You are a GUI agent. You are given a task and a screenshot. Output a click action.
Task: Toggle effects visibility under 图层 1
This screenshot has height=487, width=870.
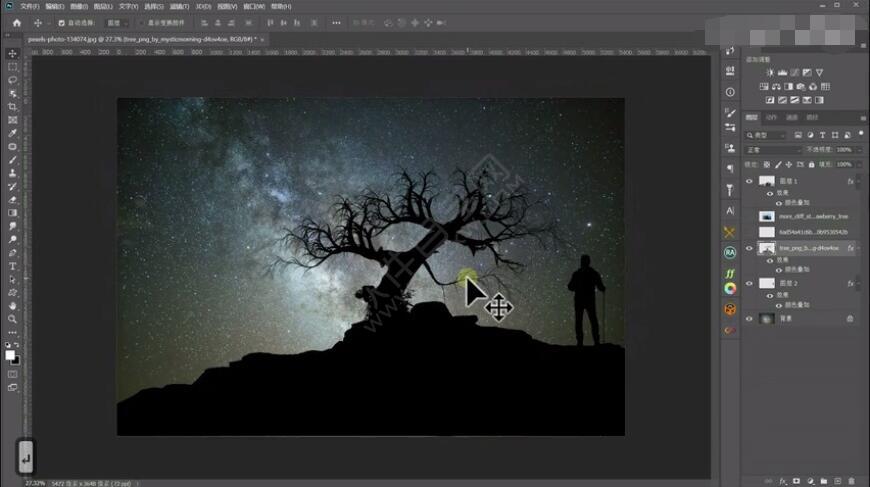(770, 194)
